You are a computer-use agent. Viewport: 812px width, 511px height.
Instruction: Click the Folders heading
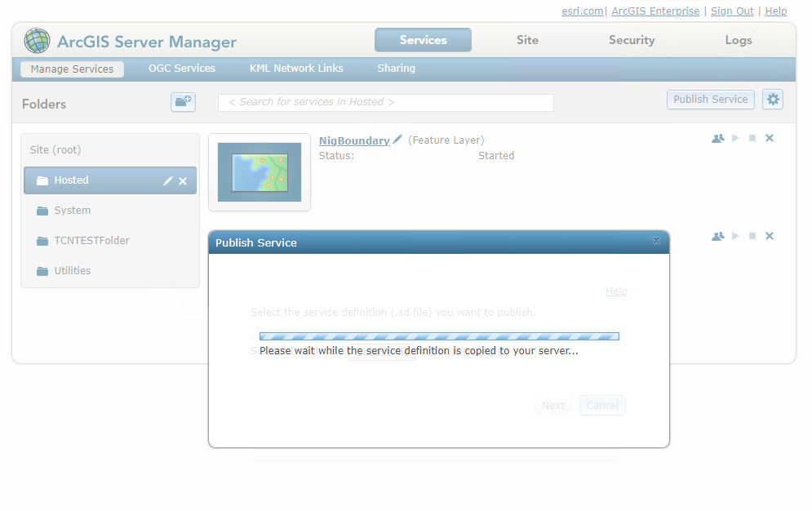(44, 104)
